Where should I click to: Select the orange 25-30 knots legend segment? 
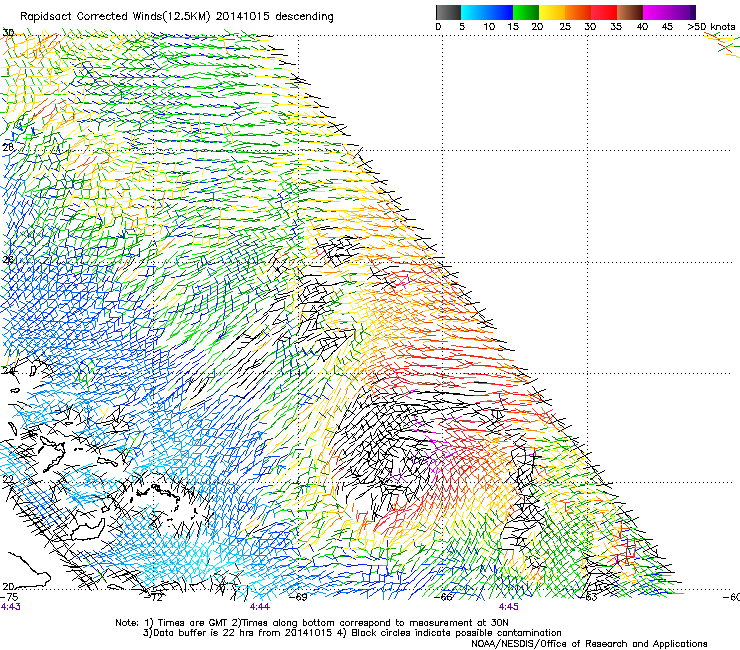(x=578, y=12)
